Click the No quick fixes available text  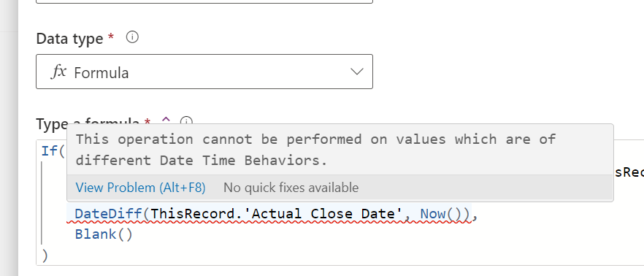(291, 188)
